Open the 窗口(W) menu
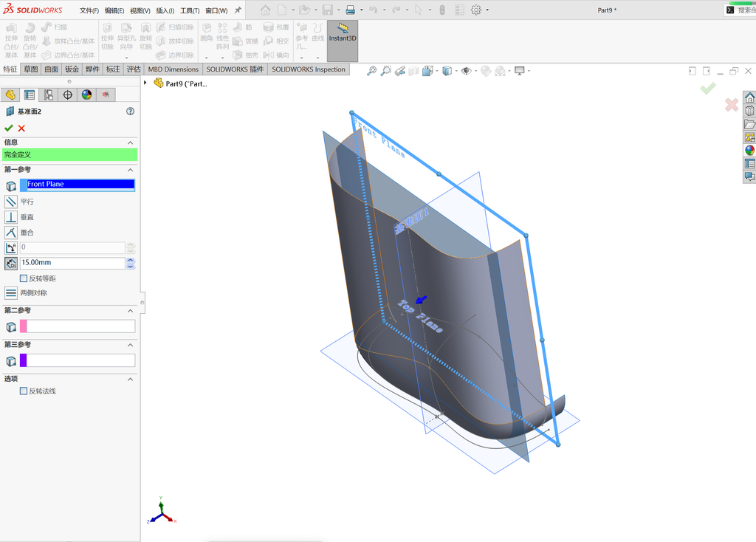The width and height of the screenshot is (756, 542). pos(216,10)
